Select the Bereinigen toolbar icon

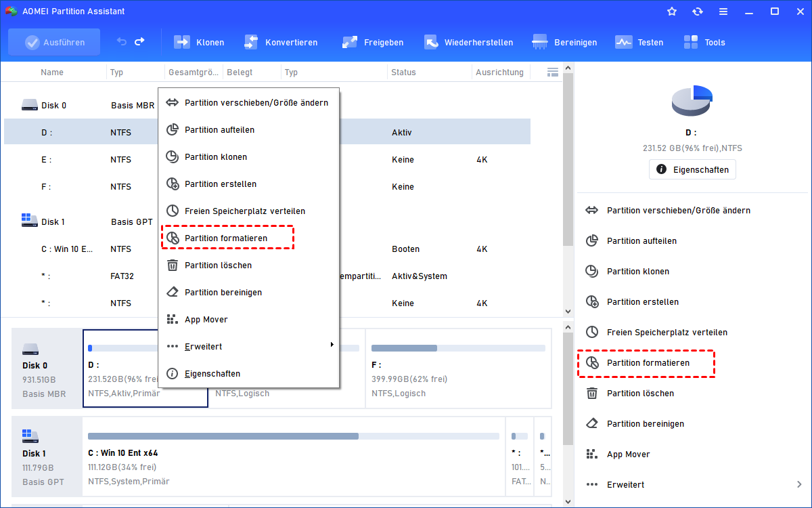pos(541,42)
